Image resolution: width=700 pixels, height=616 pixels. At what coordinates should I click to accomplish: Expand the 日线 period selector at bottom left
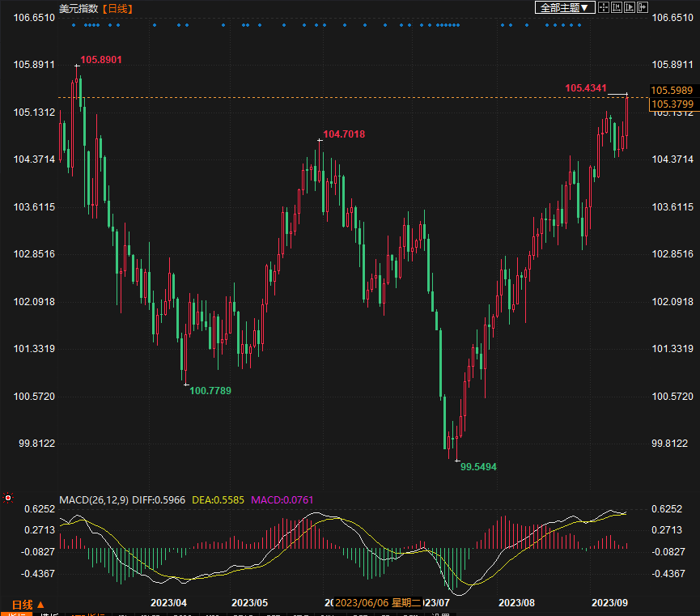click(28, 605)
